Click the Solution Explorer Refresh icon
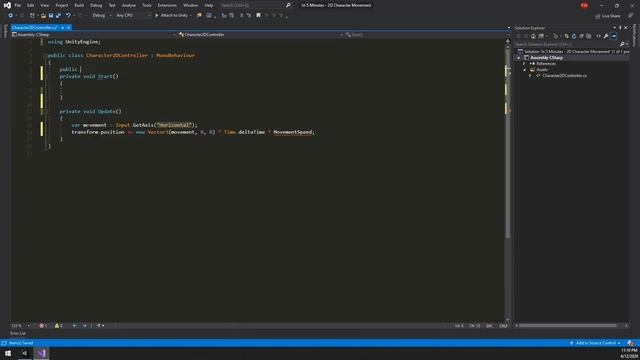 click(574, 36)
